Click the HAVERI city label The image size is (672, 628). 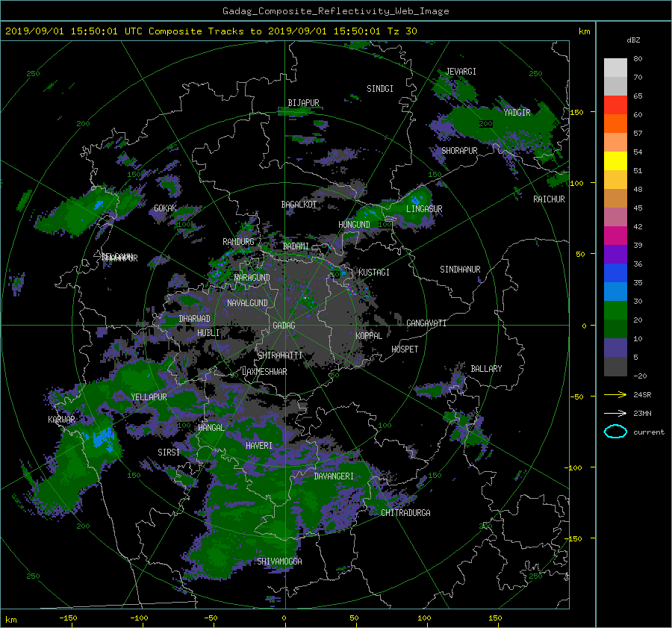[x=259, y=446]
